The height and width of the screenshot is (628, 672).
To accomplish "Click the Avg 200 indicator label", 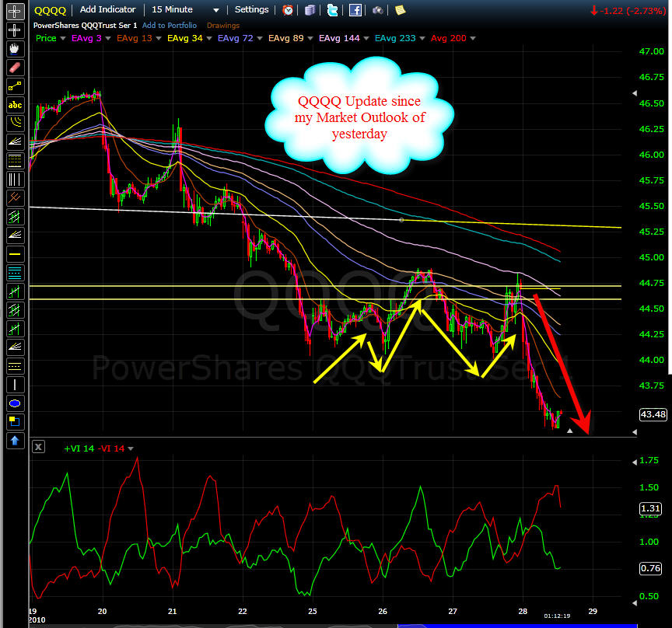I will coord(448,38).
